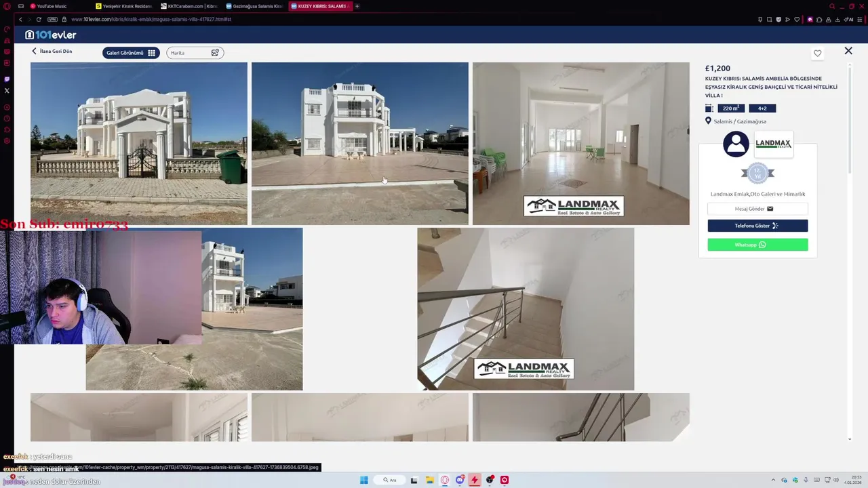Click the bookmark heart in address bar
Screen dimensions: 868x488
[797, 19]
